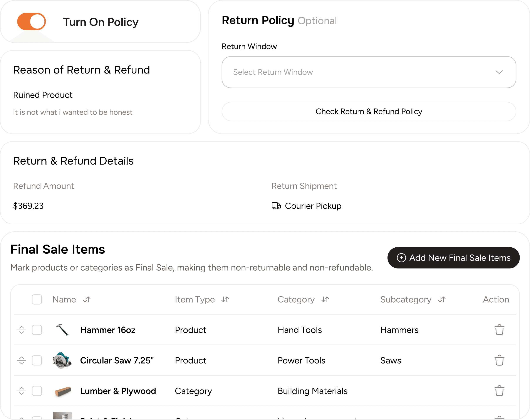
Task: Check the Circular Saw 7.25" row checkbox
Action: tap(37, 361)
